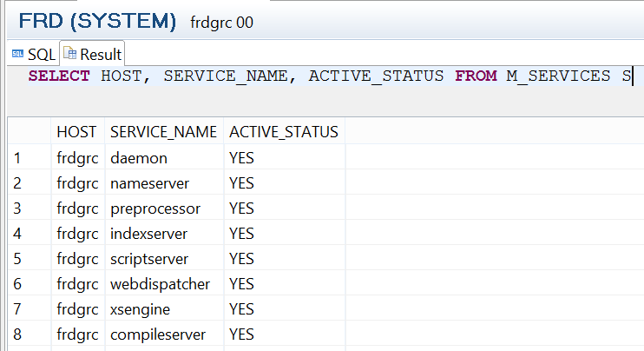Switch to the SQL tab

point(34,54)
